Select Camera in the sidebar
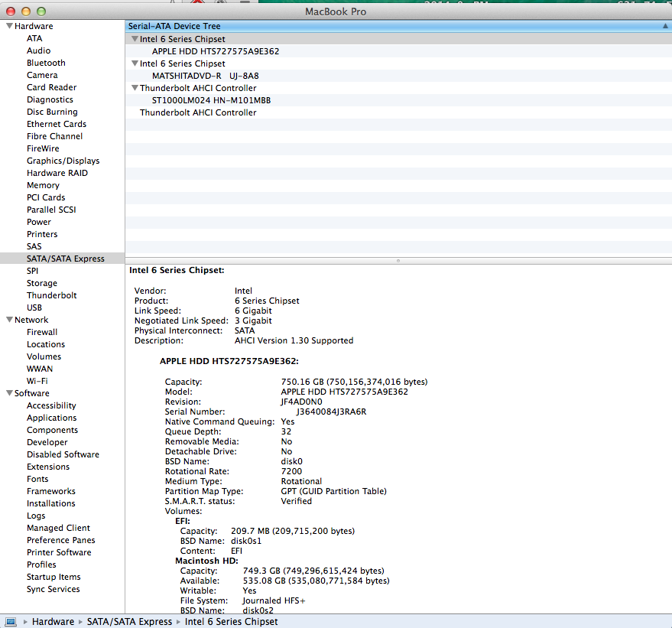Screen dimensions: 672x628 (42, 75)
